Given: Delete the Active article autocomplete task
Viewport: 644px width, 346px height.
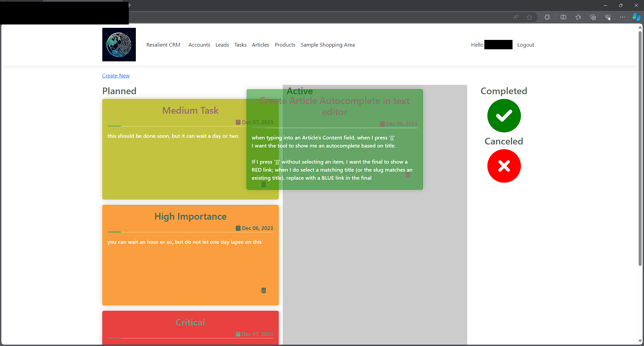Looking at the screenshot, I should point(408,175).
